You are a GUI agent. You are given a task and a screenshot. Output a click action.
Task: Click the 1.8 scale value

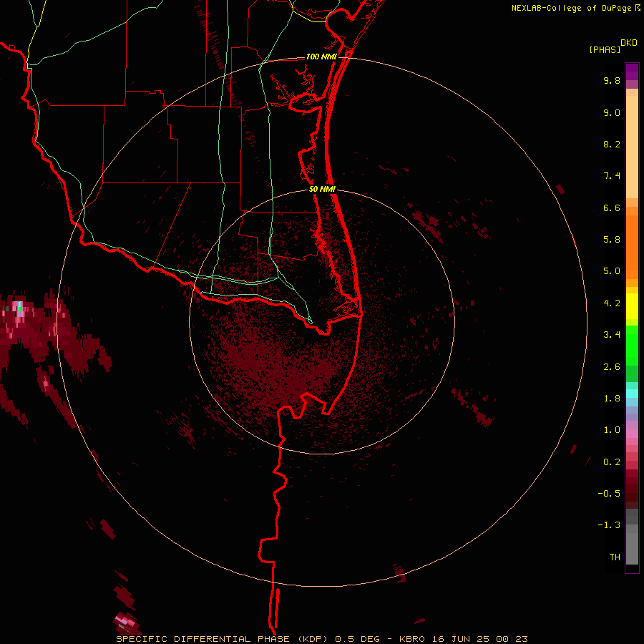(x=612, y=399)
